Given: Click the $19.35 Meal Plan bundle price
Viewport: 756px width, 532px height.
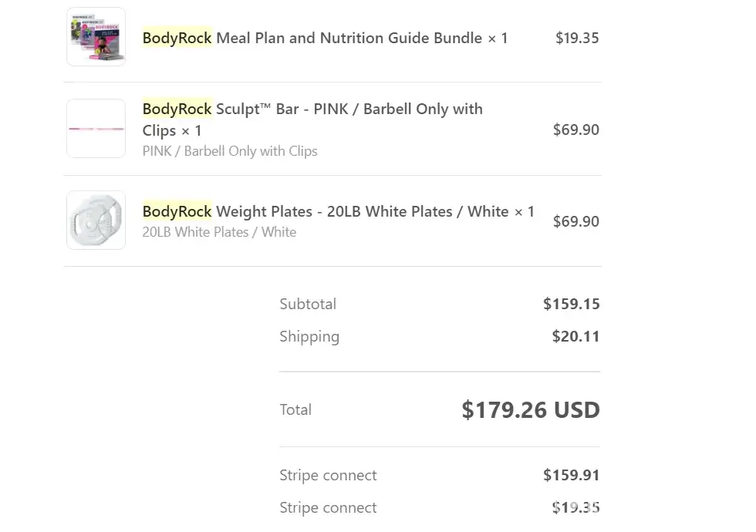Looking at the screenshot, I should [577, 38].
